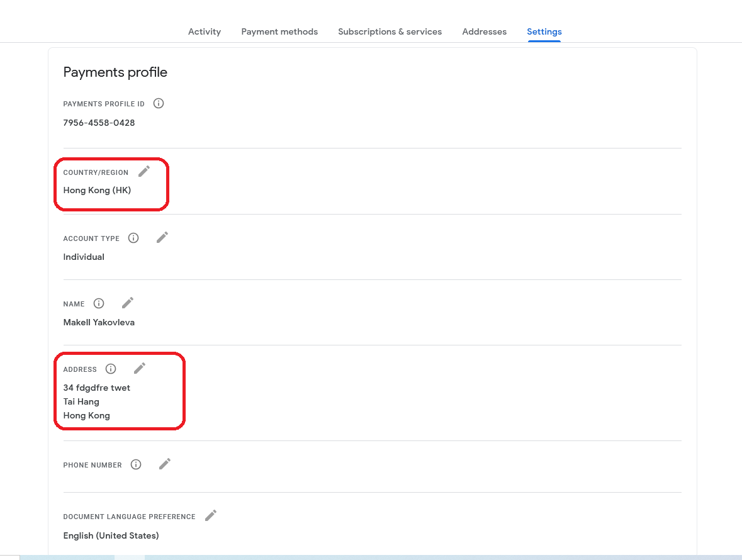Open the Activity tab
The height and width of the screenshot is (560, 742).
205,31
